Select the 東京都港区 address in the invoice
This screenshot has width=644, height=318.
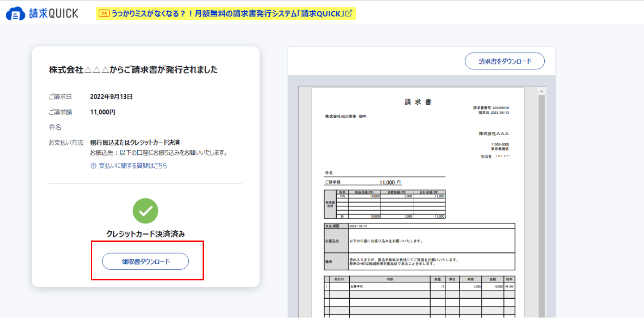(500, 149)
